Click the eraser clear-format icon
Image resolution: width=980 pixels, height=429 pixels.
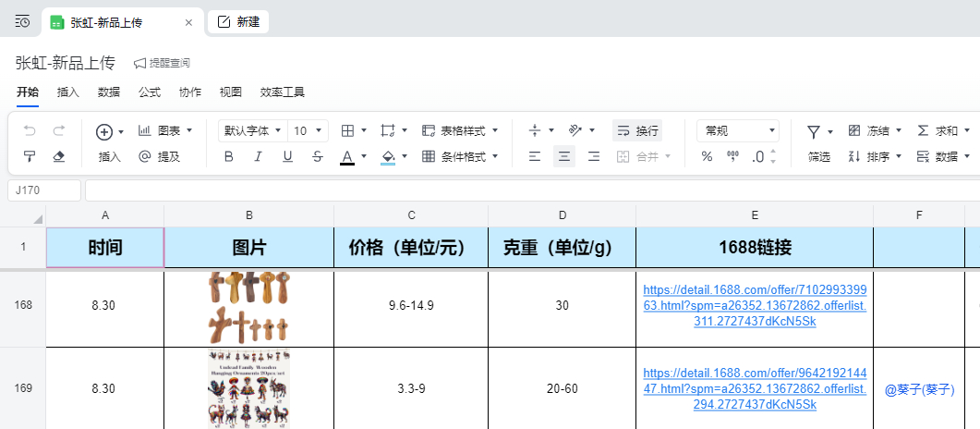click(59, 156)
